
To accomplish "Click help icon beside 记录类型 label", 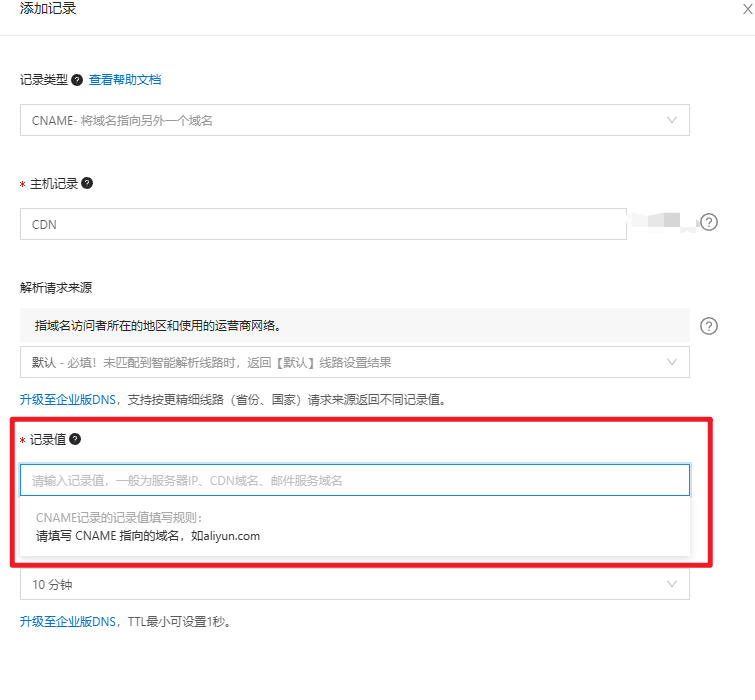I will click(x=77, y=80).
